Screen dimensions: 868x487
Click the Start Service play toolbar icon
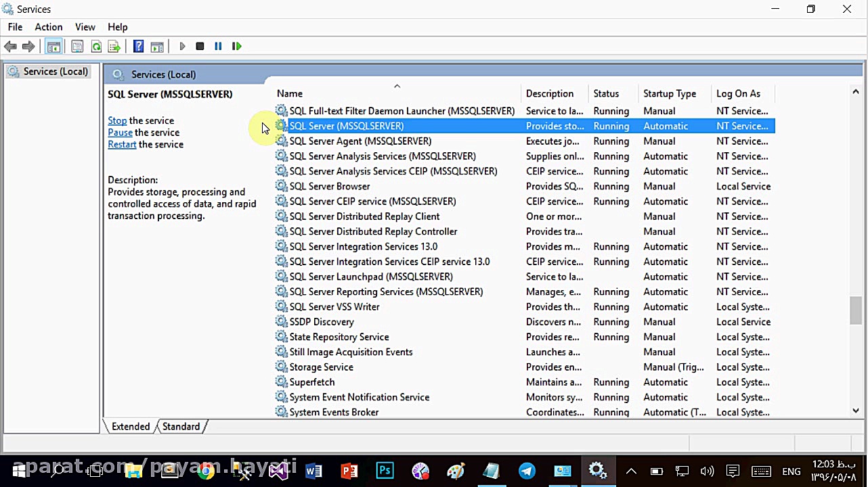click(182, 46)
